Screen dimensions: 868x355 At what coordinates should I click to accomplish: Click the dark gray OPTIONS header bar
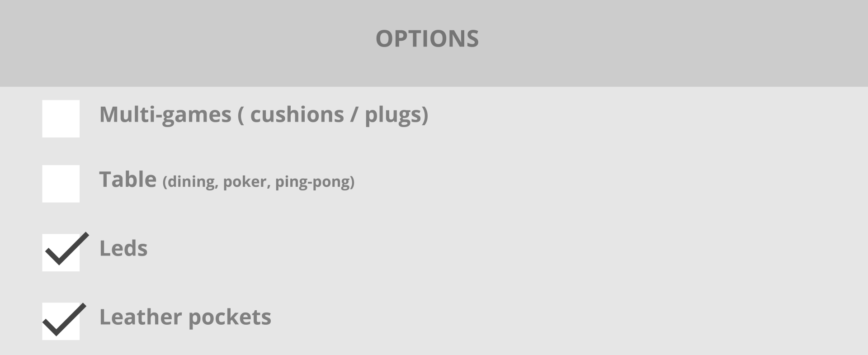pyautogui.click(x=434, y=43)
